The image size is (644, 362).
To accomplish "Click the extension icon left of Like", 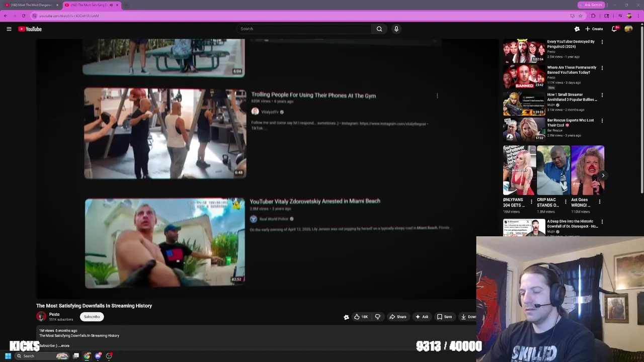I will click(346, 317).
